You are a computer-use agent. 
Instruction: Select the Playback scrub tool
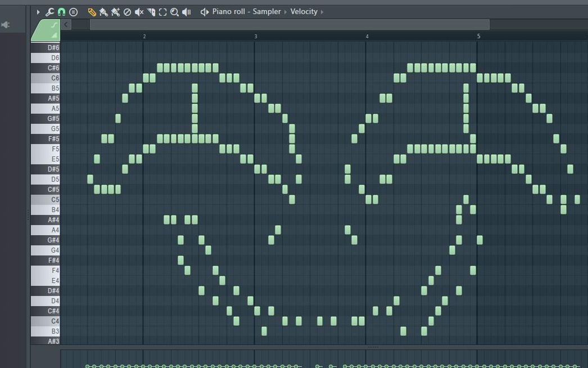pos(187,12)
